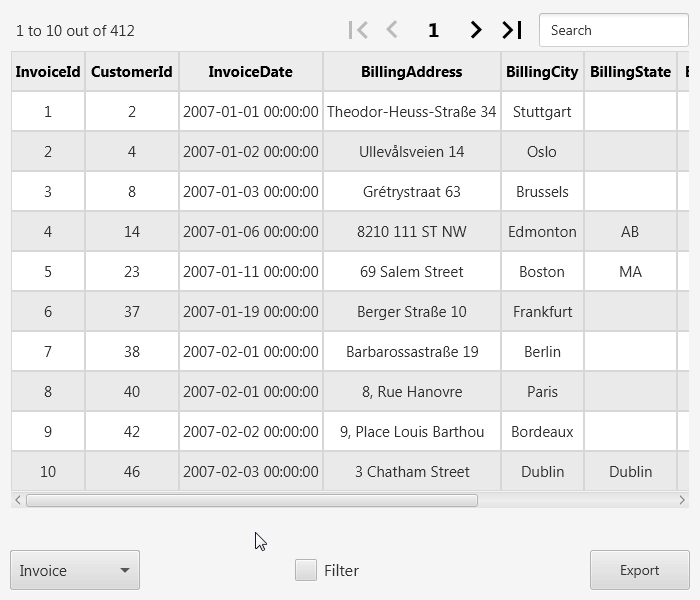Click the BillingAddress column header

[x=412, y=72]
